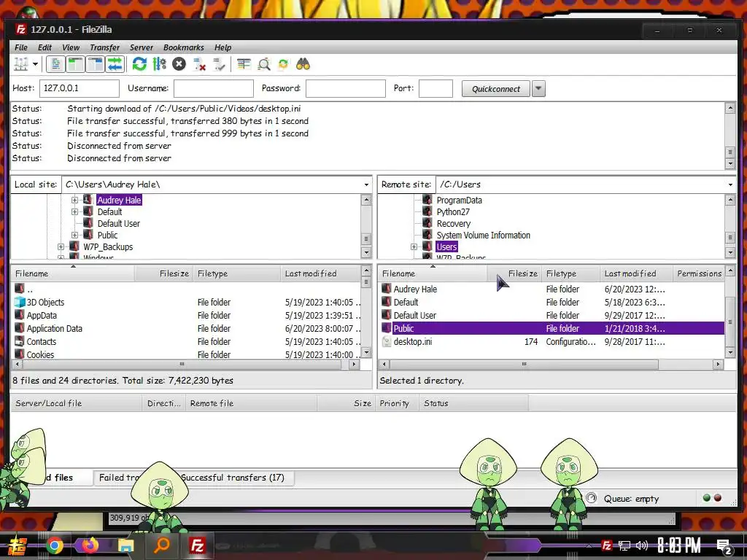The image size is (747, 560).
Task: Sort remote files by Filetype column
Action: pos(570,274)
